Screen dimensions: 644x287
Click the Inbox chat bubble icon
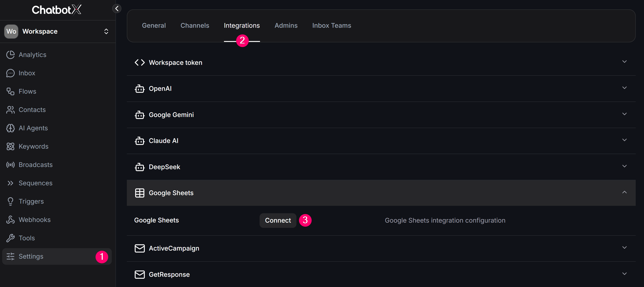(x=10, y=73)
